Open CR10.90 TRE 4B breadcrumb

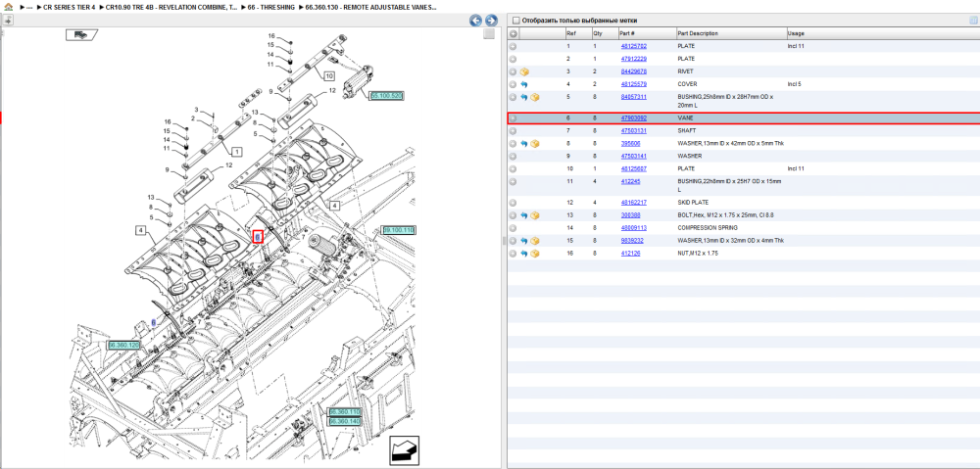[170, 7]
